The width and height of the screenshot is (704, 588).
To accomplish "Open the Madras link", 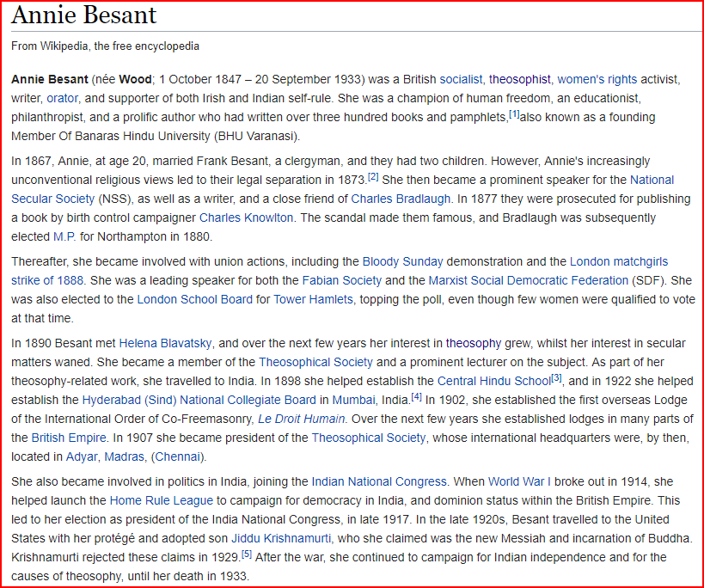I will coord(125,456).
